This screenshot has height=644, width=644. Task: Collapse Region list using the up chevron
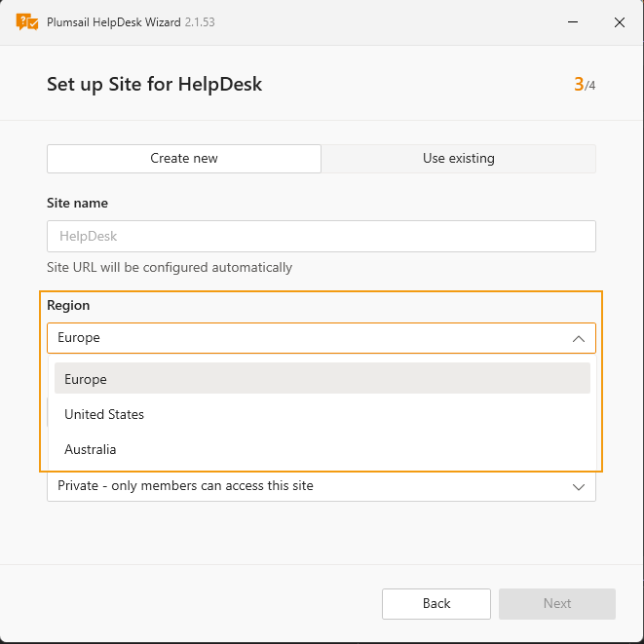578,338
